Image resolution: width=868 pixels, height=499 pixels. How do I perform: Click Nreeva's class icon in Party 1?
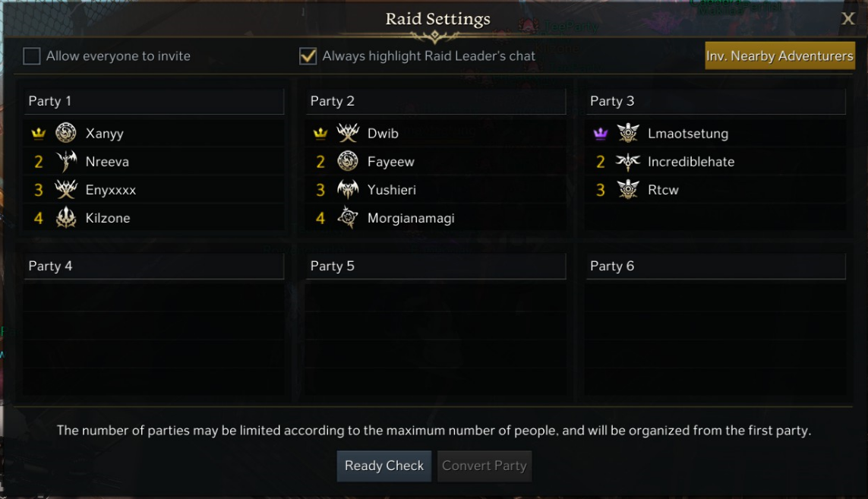tap(66, 162)
